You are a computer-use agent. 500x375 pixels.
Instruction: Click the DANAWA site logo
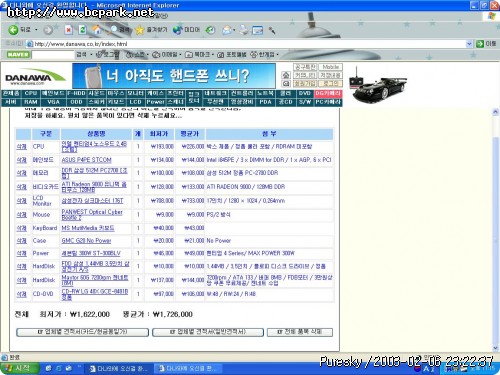(35, 77)
